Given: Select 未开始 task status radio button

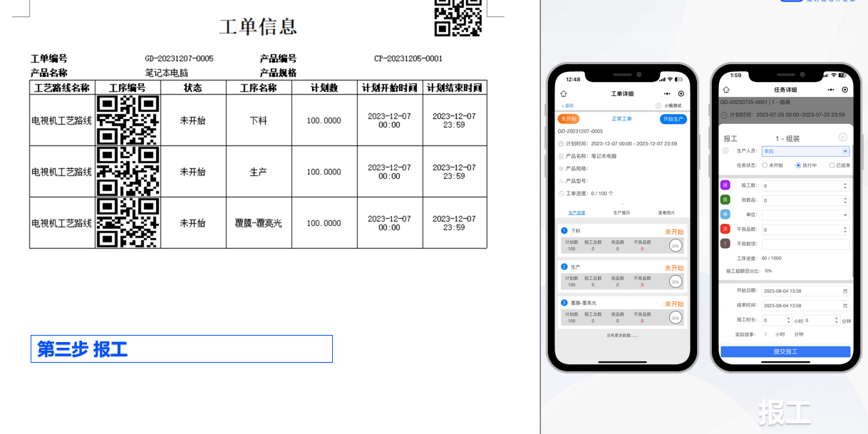Looking at the screenshot, I should click(765, 165).
